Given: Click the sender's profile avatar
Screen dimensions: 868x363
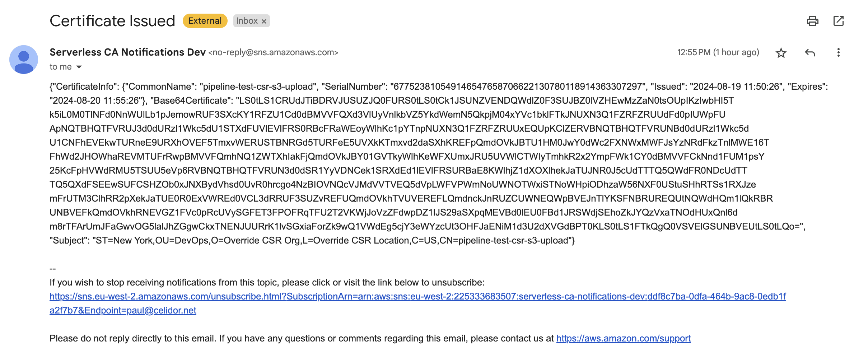Looking at the screenshot, I should [x=24, y=60].
